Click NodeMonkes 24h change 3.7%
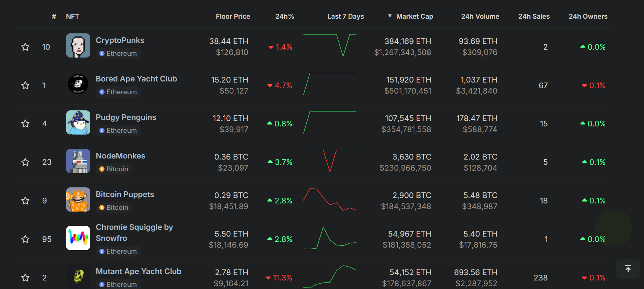 tap(280, 162)
